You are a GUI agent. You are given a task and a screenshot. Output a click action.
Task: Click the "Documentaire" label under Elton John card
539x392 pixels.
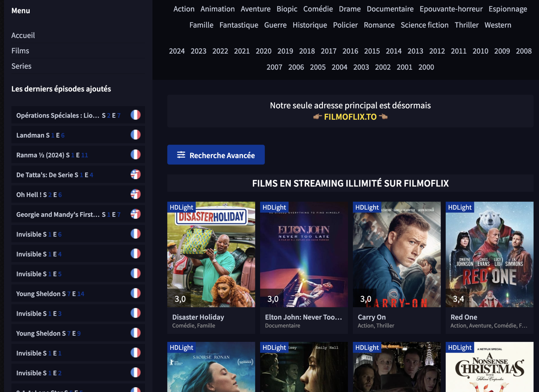(282, 326)
